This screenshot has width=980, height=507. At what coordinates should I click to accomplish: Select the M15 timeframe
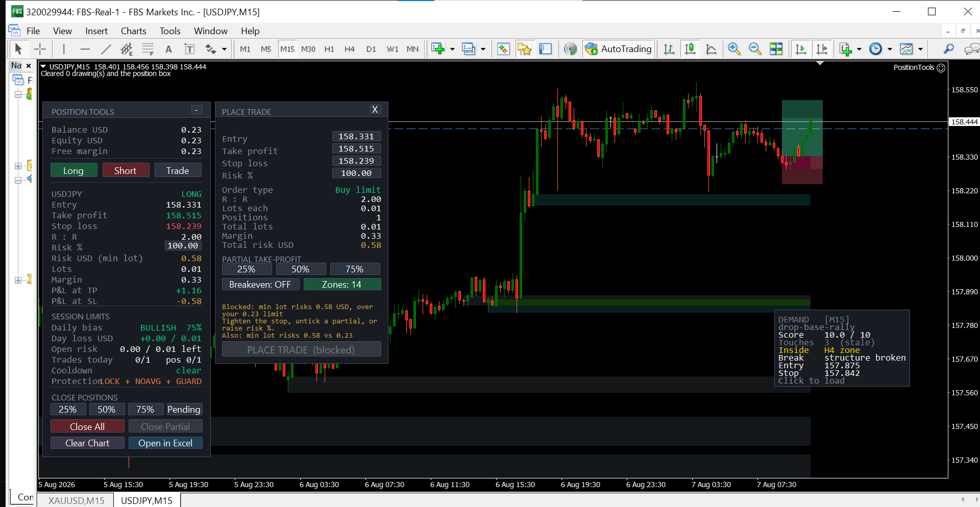[x=287, y=49]
